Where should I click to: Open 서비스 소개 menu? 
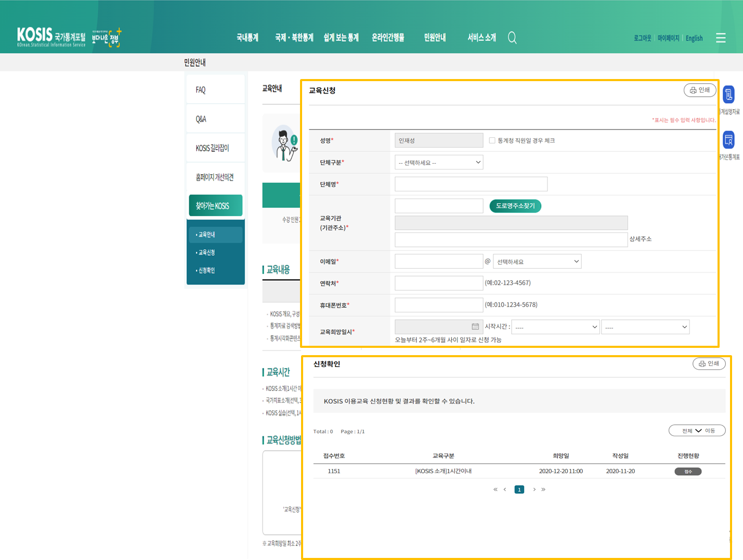(481, 37)
